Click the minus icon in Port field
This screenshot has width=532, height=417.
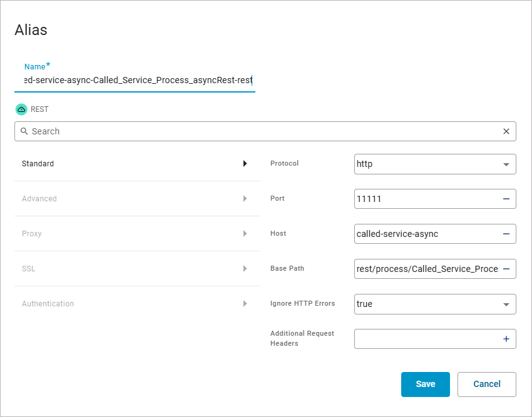tap(506, 199)
